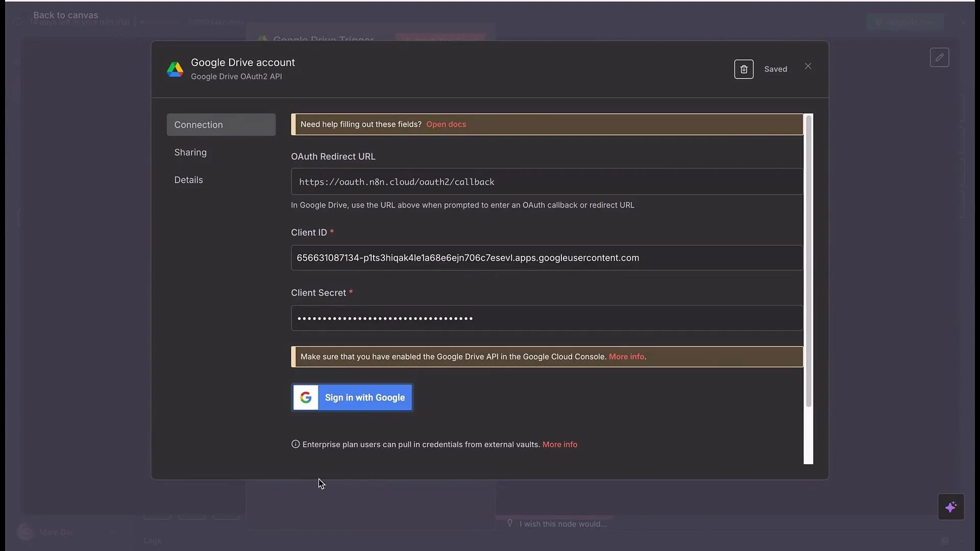Click Back to canvas

click(x=65, y=15)
